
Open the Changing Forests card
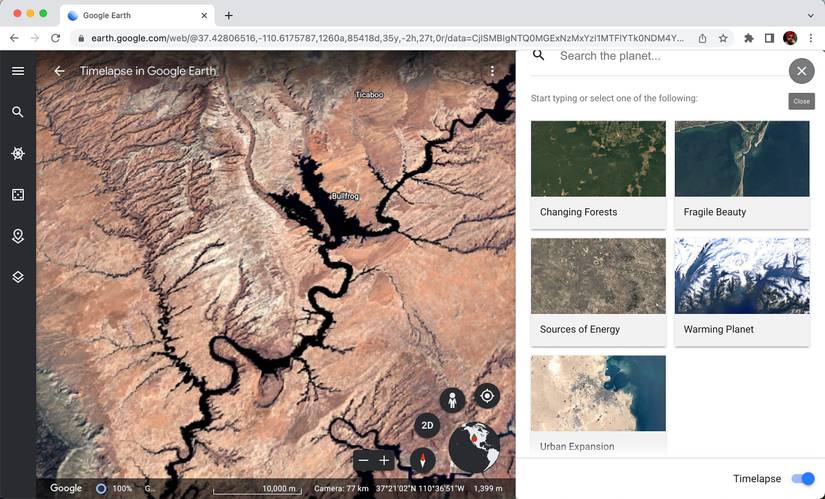[x=598, y=175]
